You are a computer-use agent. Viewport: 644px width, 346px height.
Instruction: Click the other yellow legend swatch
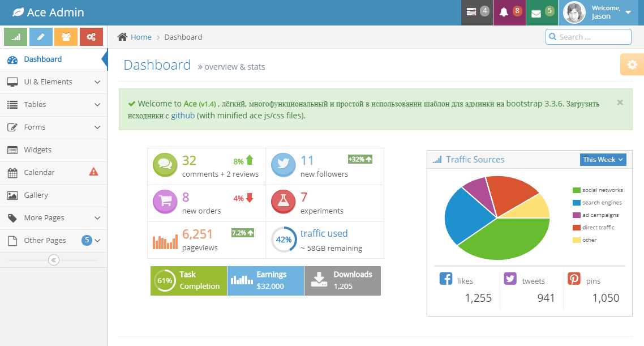pos(576,240)
